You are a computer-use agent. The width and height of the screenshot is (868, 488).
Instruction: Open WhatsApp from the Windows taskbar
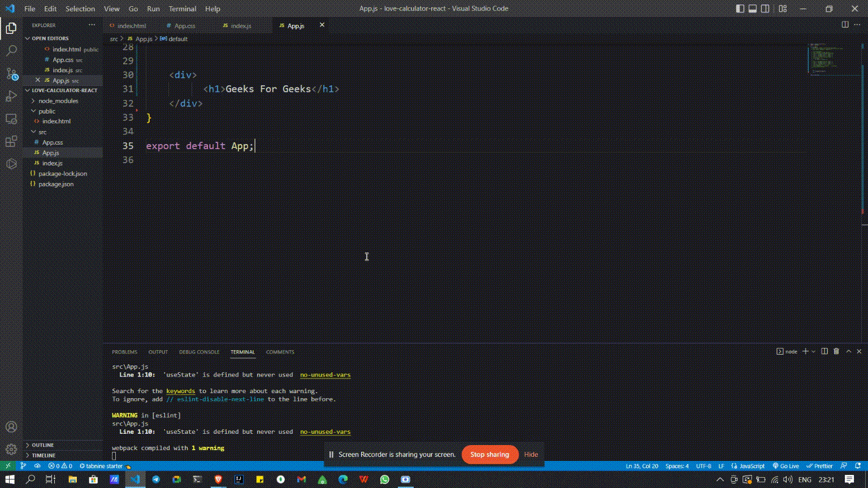click(x=385, y=479)
